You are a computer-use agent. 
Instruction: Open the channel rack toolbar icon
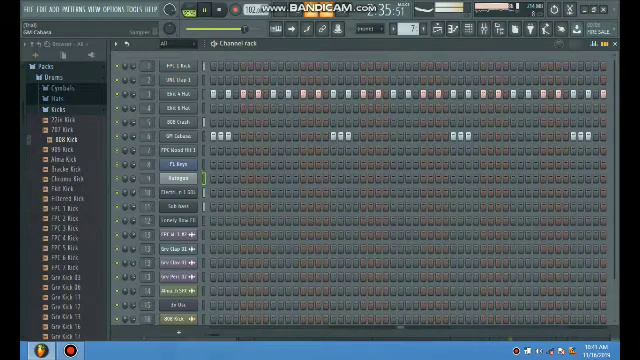(468, 29)
